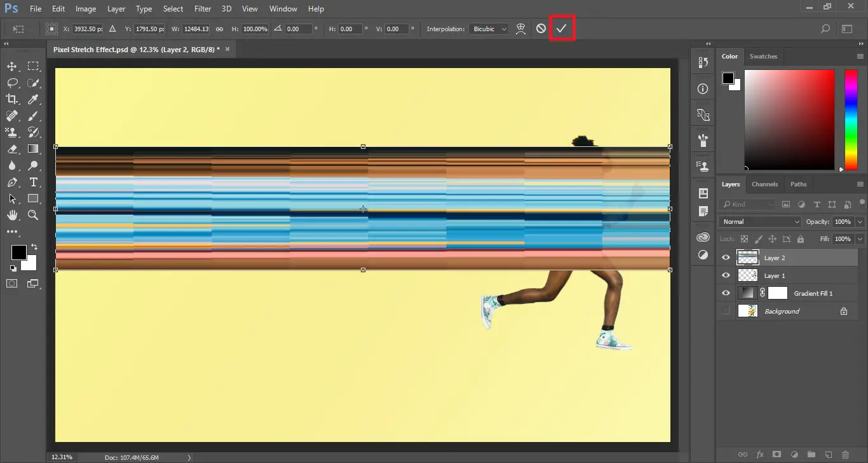Switch to the Channels tab
This screenshot has height=463, width=868.
click(x=765, y=184)
